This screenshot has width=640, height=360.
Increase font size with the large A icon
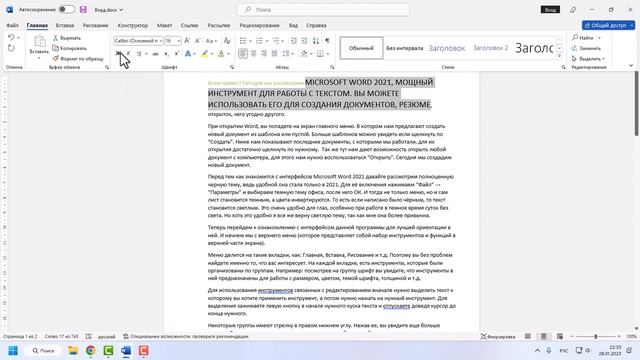point(187,41)
